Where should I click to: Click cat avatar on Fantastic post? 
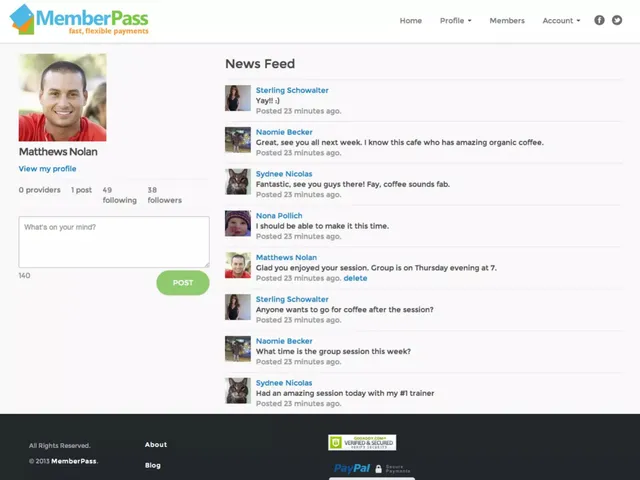238,182
